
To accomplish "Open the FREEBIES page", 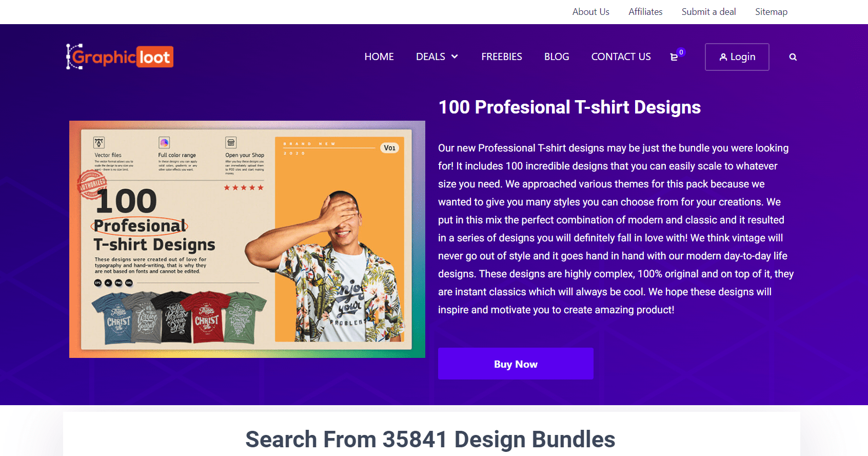I will [x=502, y=56].
